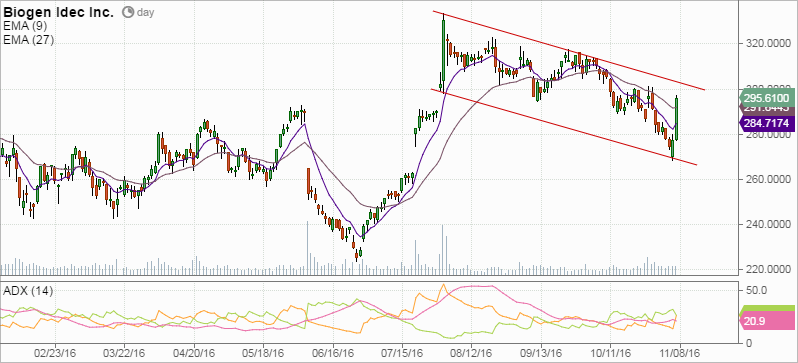This screenshot has width=798, height=363.
Task: Click the latest green candlestick
Action: pos(677,118)
